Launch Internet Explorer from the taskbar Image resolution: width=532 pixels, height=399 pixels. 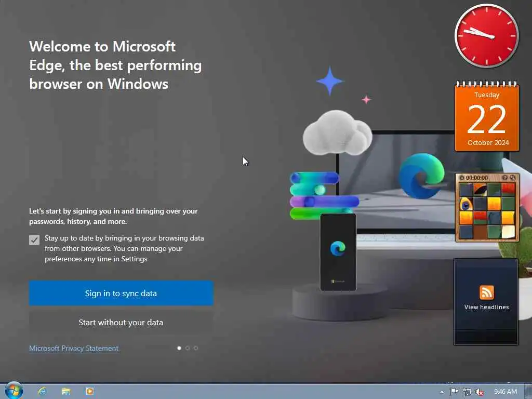point(42,391)
